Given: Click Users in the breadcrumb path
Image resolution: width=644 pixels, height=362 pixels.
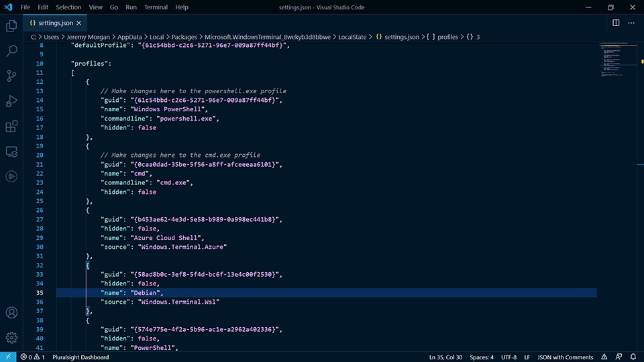Looking at the screenshot, I should (x=52, y=37).
